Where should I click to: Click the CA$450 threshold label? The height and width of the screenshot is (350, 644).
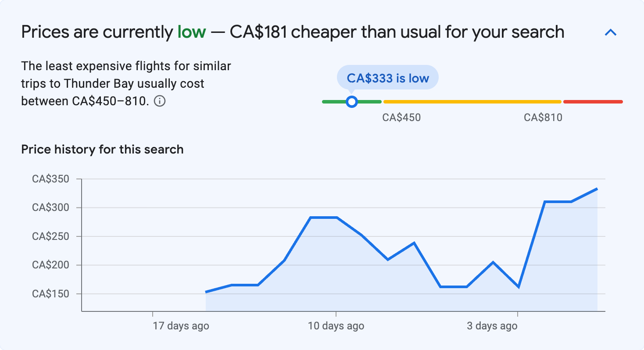(x=401, y=117)
